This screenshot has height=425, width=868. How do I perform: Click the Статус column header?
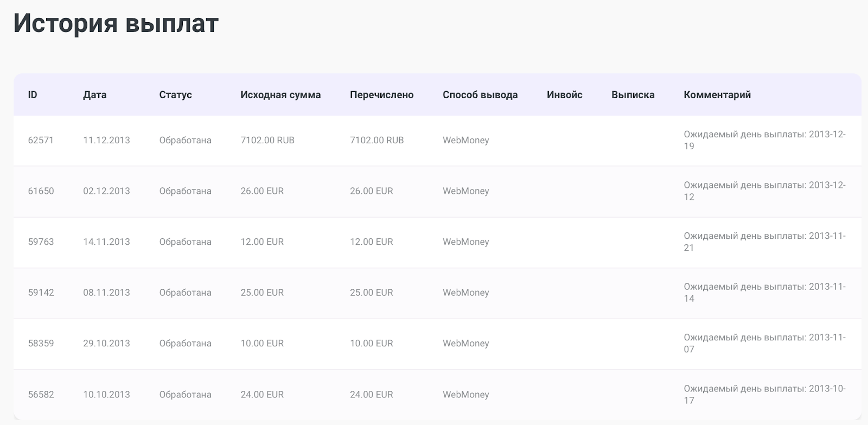point(175,94)
